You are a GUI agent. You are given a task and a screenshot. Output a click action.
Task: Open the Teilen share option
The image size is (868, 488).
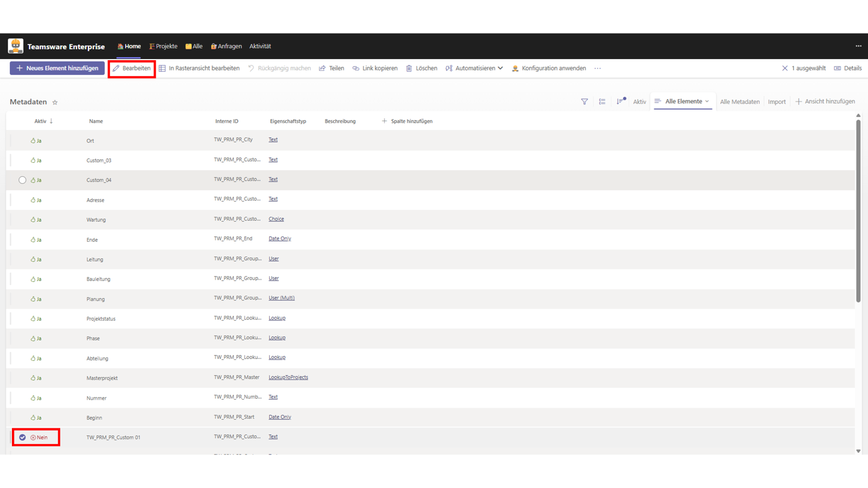tap(331, 68)
